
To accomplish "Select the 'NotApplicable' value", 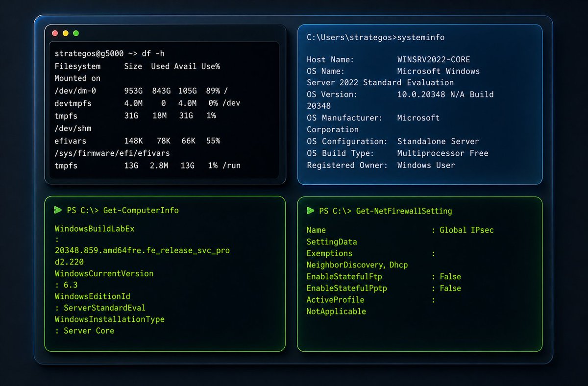I will (336, 312).
